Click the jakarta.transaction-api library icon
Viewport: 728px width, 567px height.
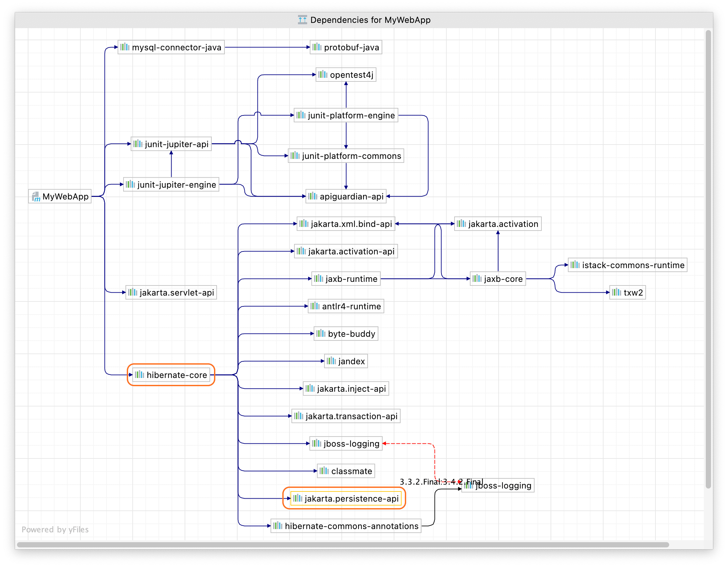pos(298,416)
